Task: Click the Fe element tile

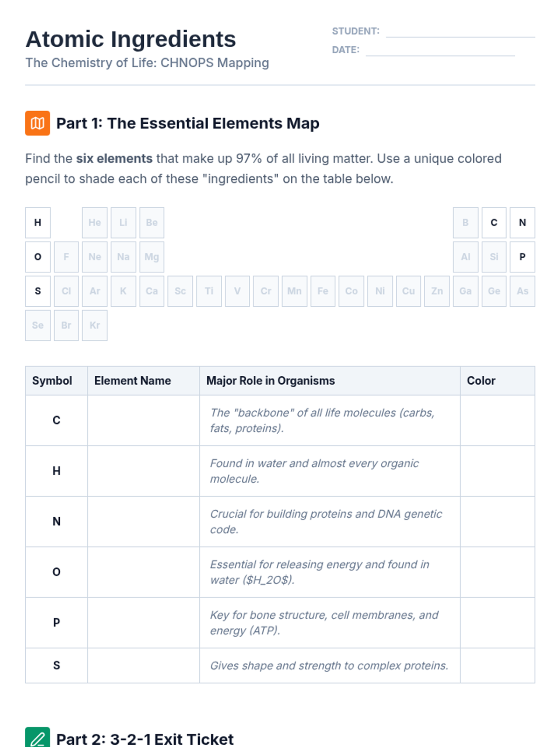Action: (322, 291)
